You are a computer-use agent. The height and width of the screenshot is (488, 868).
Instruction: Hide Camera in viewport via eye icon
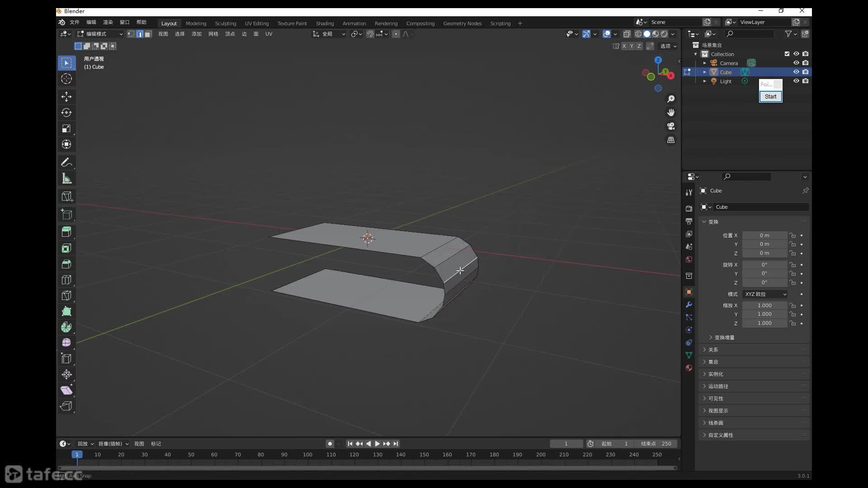coord(796,63)
